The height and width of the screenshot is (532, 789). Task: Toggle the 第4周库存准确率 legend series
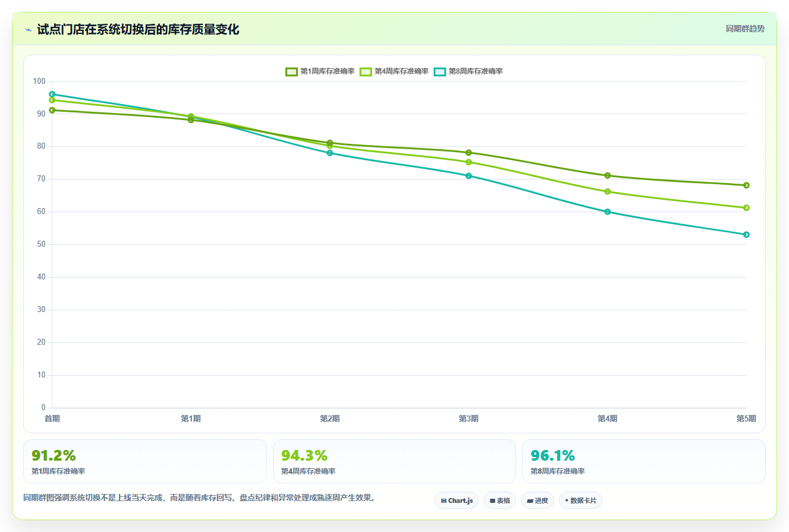coord(394,71)
